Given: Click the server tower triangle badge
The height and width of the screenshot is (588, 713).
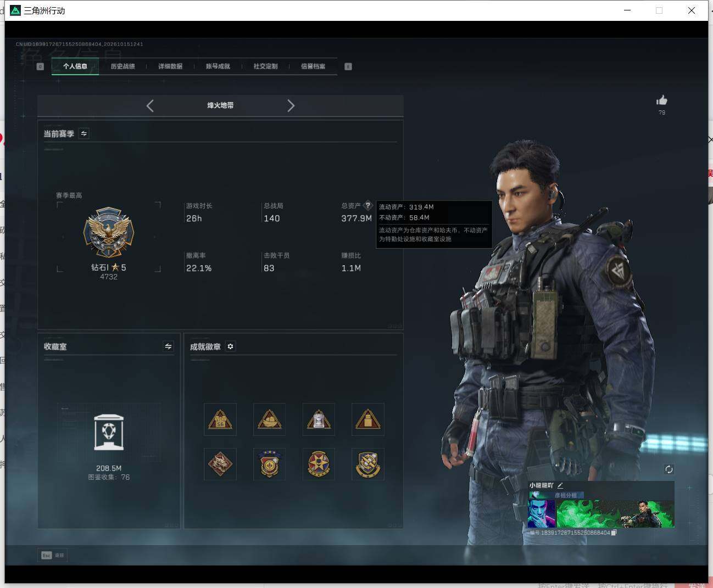Looking at the screenshot, I should pos(319,419).
